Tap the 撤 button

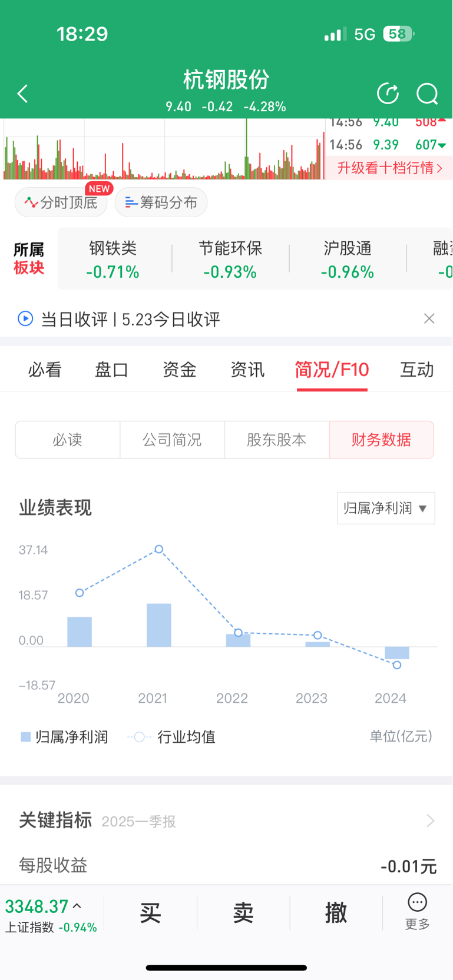(x=336, y=913)
